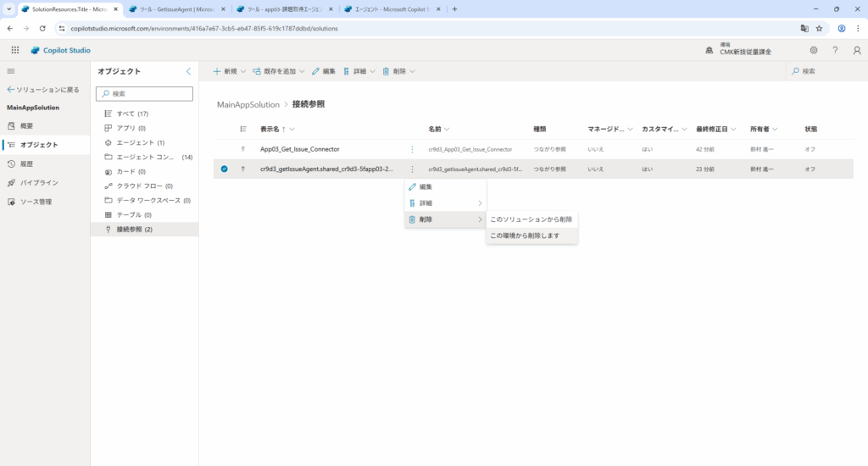Open the app launcher waffle icon

15,50
